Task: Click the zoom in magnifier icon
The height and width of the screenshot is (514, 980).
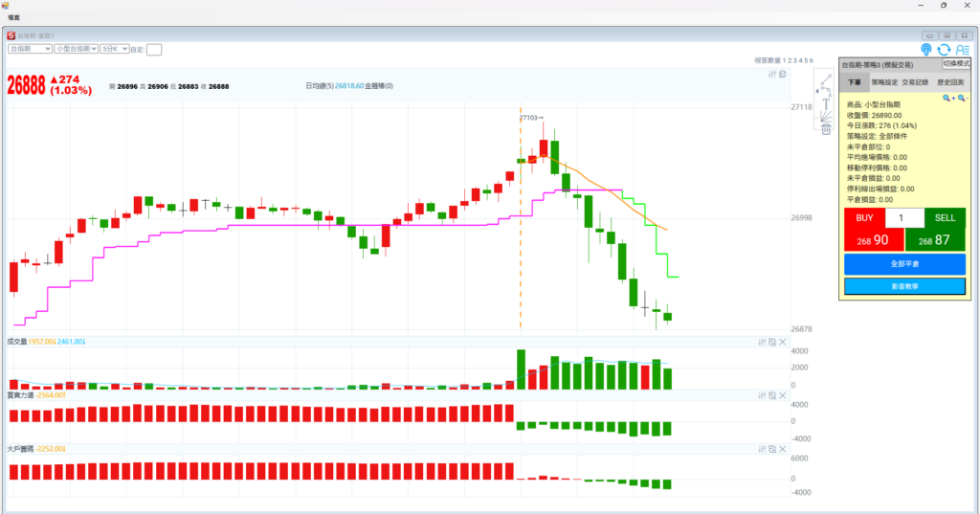Action: tap(947, 98)
